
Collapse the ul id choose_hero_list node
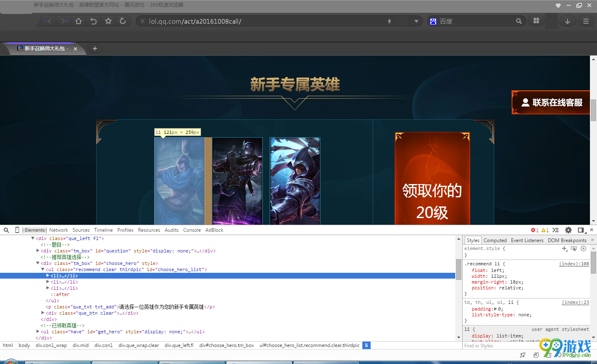pyautogui.click(x=43, y=269)
